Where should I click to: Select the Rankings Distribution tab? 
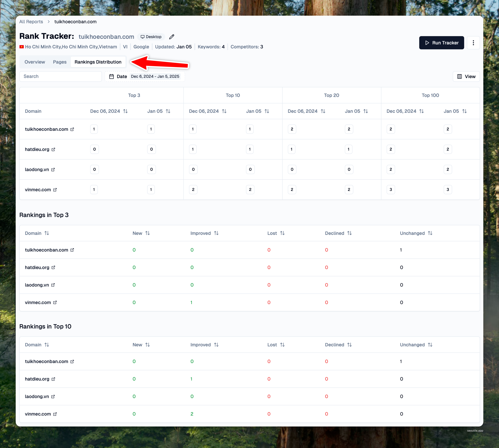pos(98,62)
